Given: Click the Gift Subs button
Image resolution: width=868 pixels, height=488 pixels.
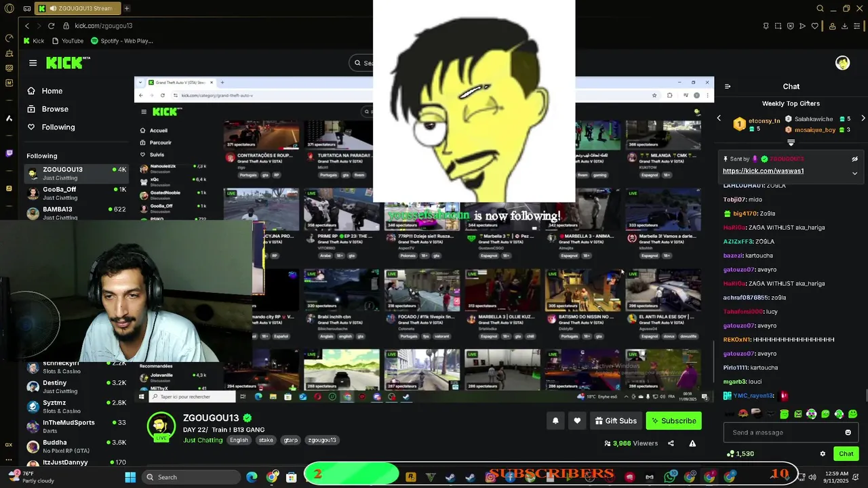Looking at the screenshot, I should tap(616, 421).
